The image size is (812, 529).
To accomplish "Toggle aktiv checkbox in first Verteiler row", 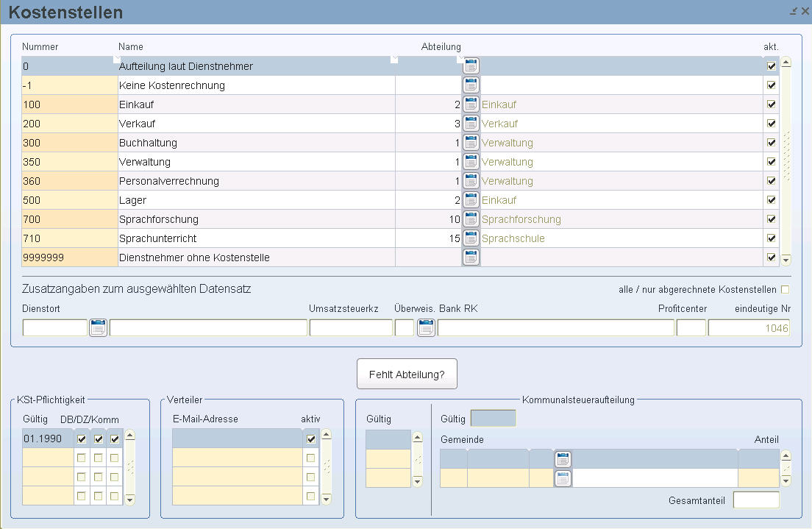I will 310,439.
